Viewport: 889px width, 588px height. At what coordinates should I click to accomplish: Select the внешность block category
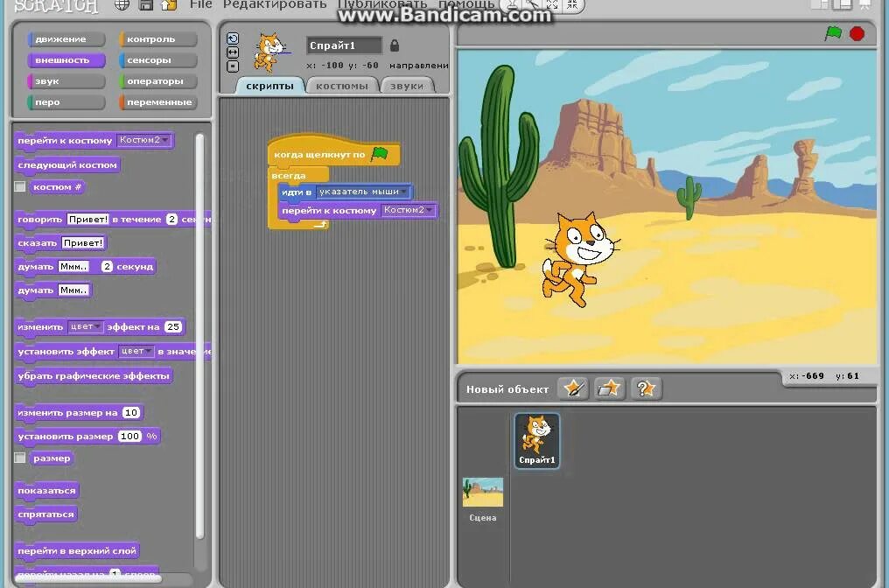(x=66, y=60)
